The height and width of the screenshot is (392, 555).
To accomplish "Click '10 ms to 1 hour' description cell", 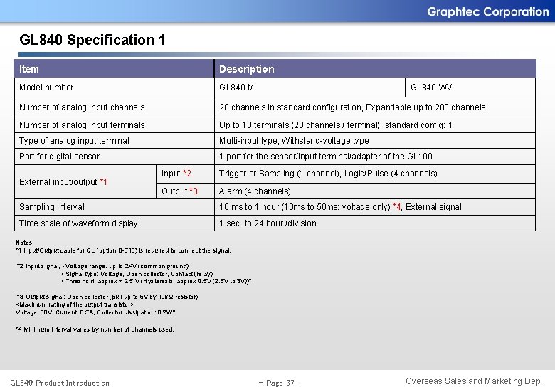I will coord(375,207).
